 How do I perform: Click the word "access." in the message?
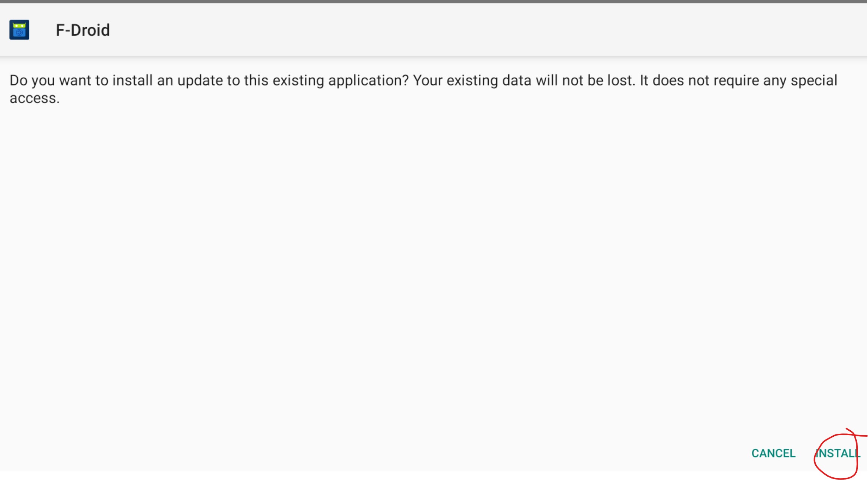pyautogui.click(x=35, y=98)
